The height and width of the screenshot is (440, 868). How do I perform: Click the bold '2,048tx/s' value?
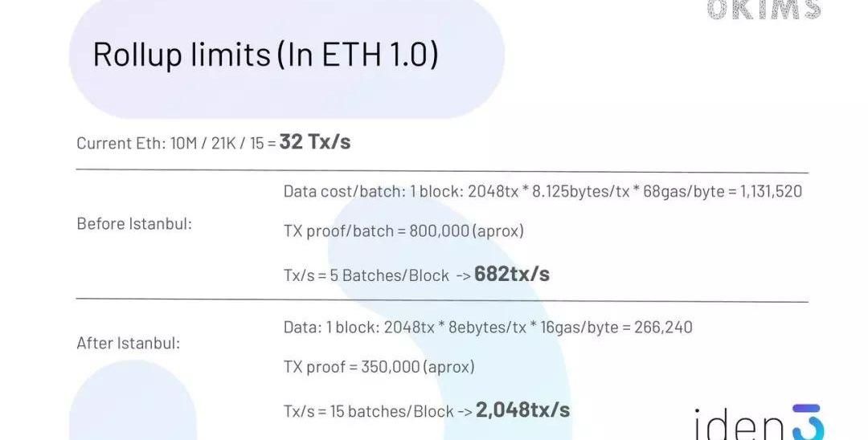pos(522,410)
